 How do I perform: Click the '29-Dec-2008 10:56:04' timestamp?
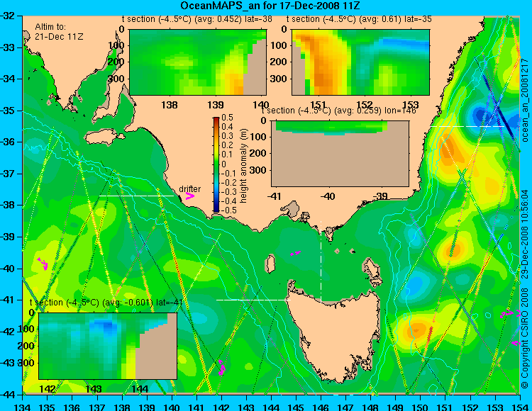(525, 234)
